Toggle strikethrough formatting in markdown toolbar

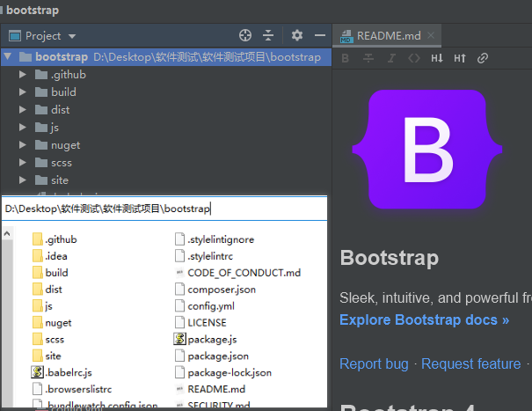point(368,58)
